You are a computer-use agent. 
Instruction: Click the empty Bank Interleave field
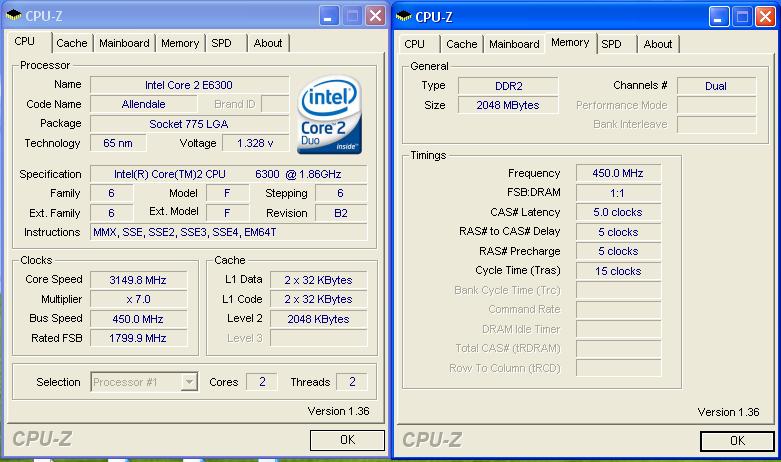coord(716,124)
